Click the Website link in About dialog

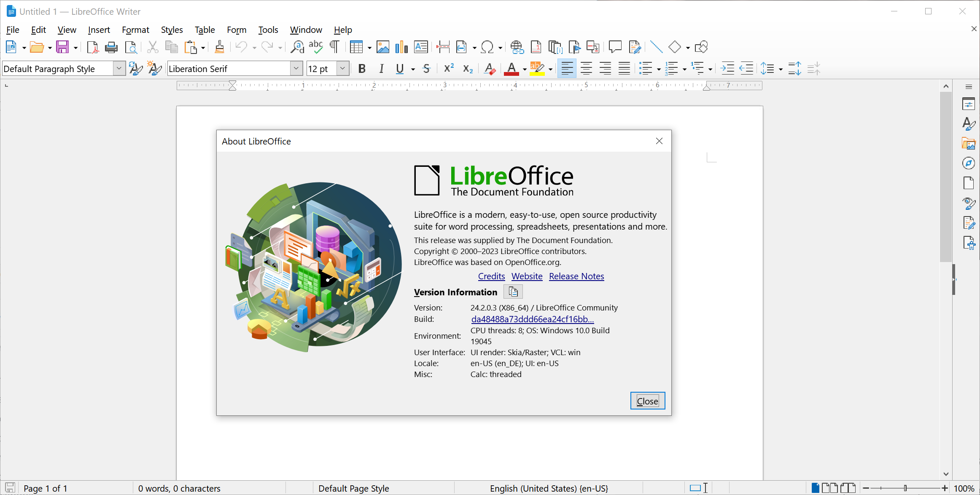tap(526, 276)
